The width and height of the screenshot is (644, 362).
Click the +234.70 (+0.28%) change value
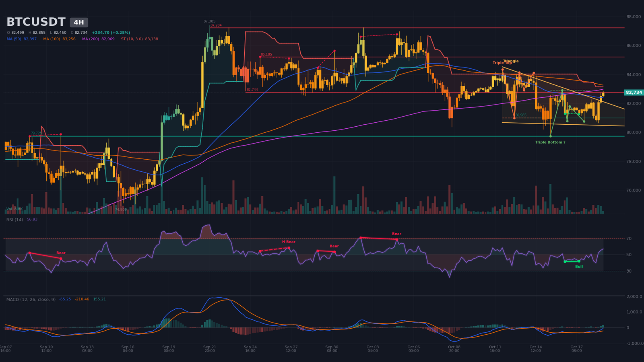pyautogui.click(x=111, y=33)
